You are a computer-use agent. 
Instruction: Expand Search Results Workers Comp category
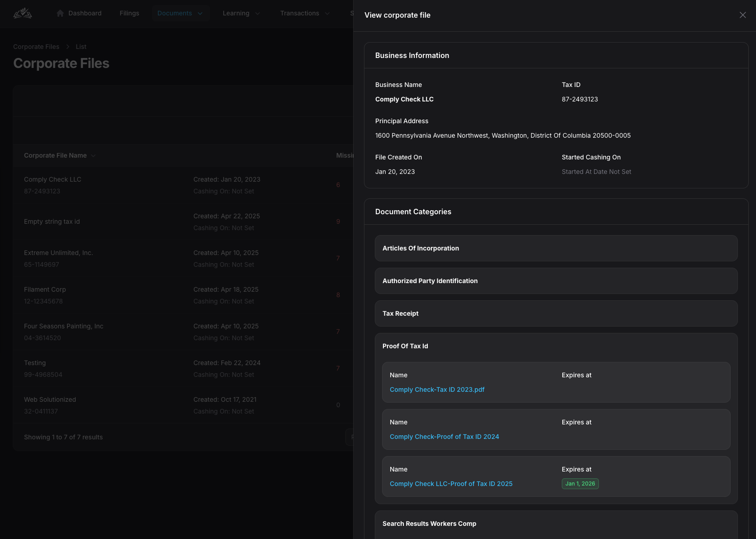coord(556,524)
